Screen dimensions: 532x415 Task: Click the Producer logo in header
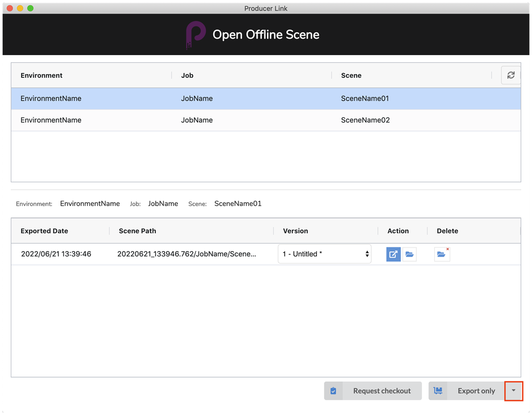tap(194, 35)
